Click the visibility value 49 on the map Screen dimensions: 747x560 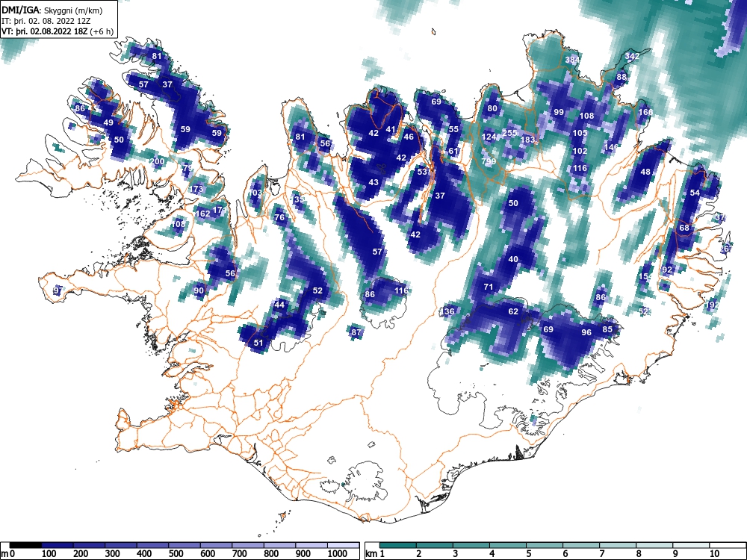coord(108,122)
